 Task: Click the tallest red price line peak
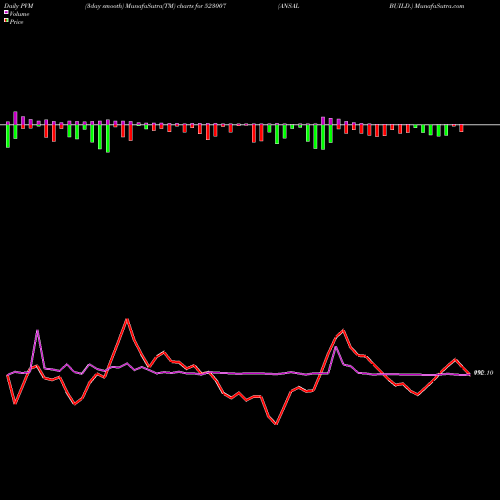coord(127,320)
